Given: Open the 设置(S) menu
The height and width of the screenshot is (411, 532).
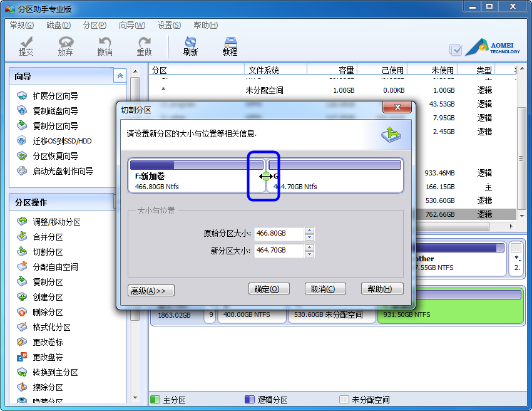Looking at the screenshot, I should 168,25.
